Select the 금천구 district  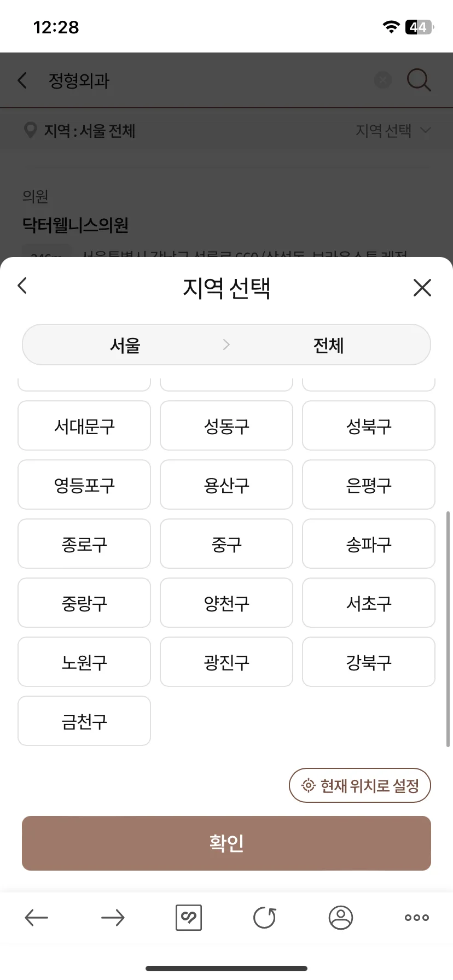pos(84,721)
